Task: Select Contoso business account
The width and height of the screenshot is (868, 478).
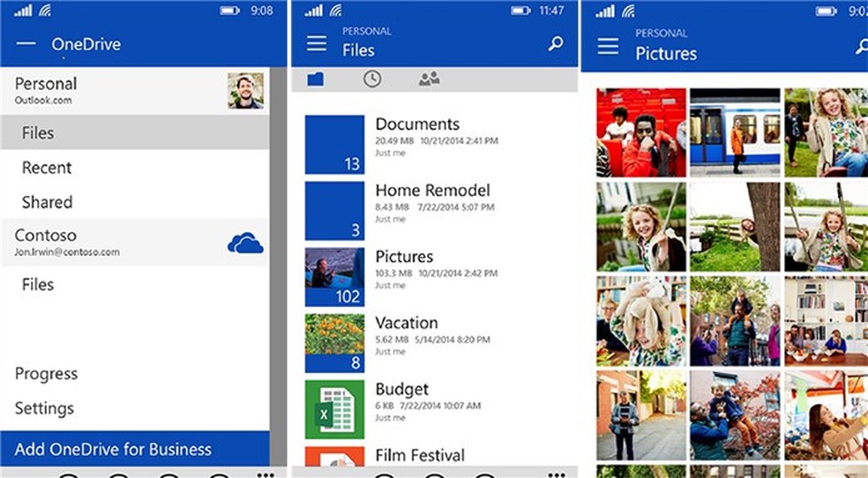Action: [135, 243]
